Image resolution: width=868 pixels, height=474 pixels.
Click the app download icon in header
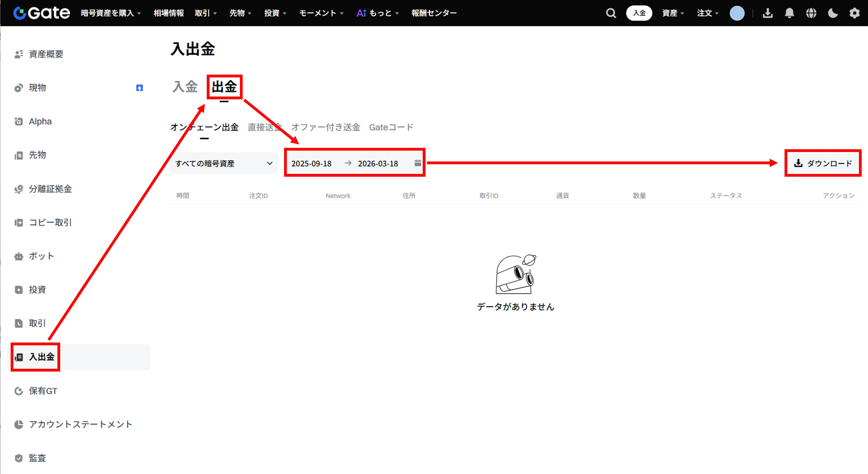click(x=768, y=13)
